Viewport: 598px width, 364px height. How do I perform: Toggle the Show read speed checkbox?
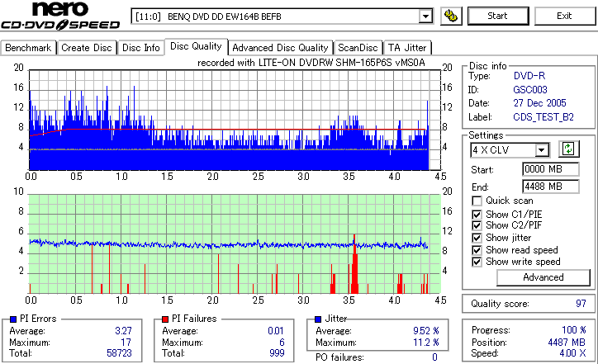477,250
